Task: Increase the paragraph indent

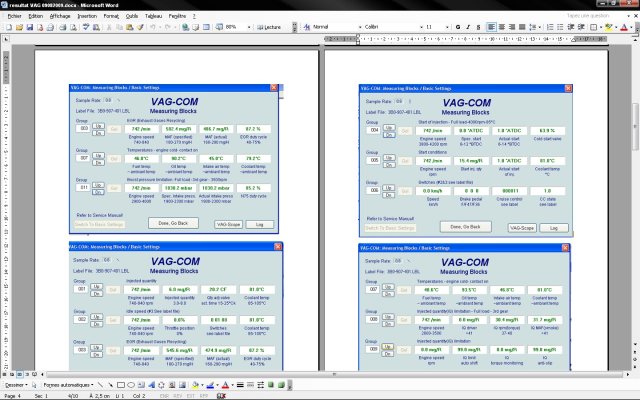Action: 581,27
